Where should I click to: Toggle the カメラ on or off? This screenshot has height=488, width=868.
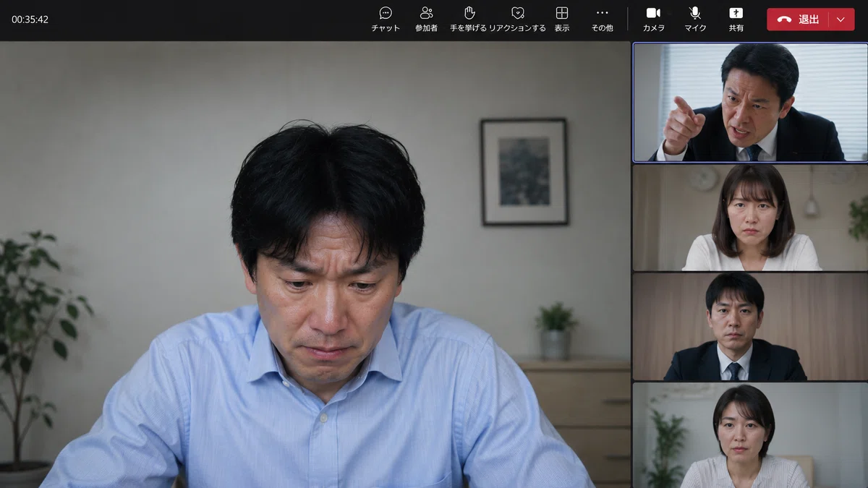point(654,20)
